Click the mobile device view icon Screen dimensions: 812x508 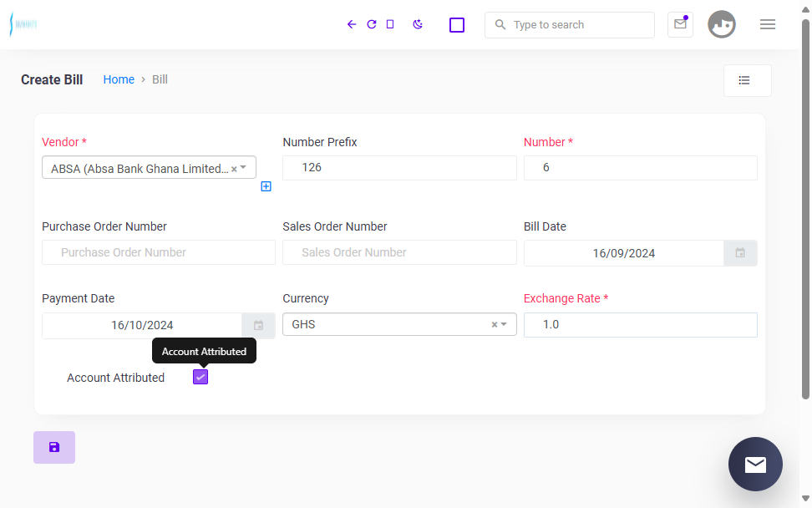(x=390, y=24)
